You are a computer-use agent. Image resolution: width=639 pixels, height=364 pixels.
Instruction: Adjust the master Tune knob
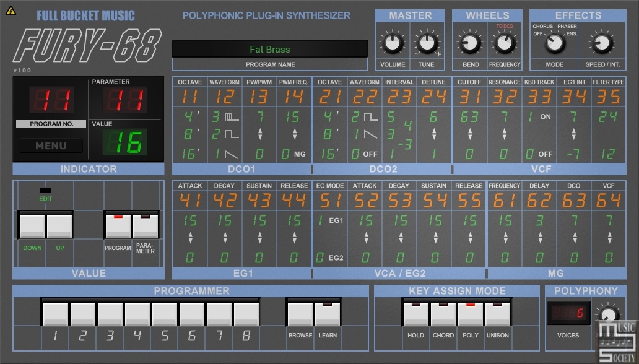click(x=427, y=43)
